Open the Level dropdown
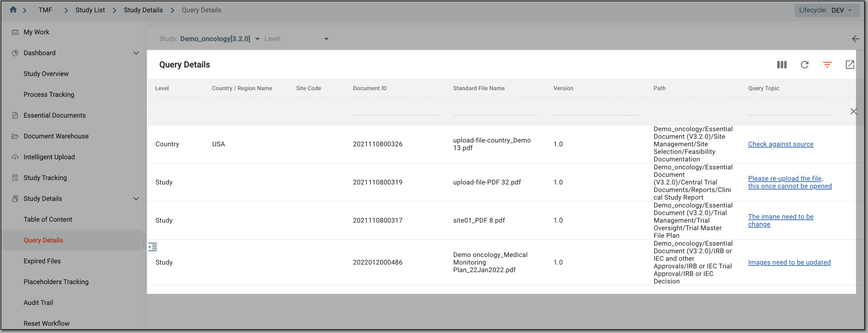Image resolution: width=868 pixels, height=333 pixels. 296,39
